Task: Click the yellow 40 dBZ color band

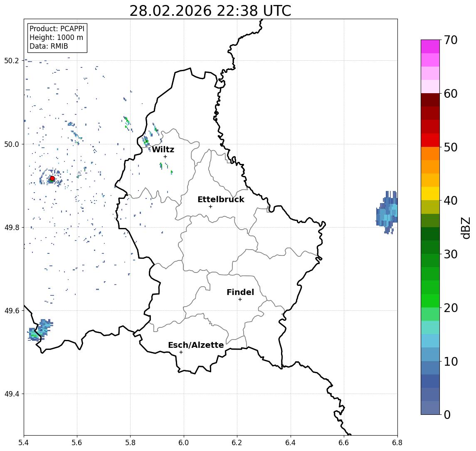Action: click(430, 193)
